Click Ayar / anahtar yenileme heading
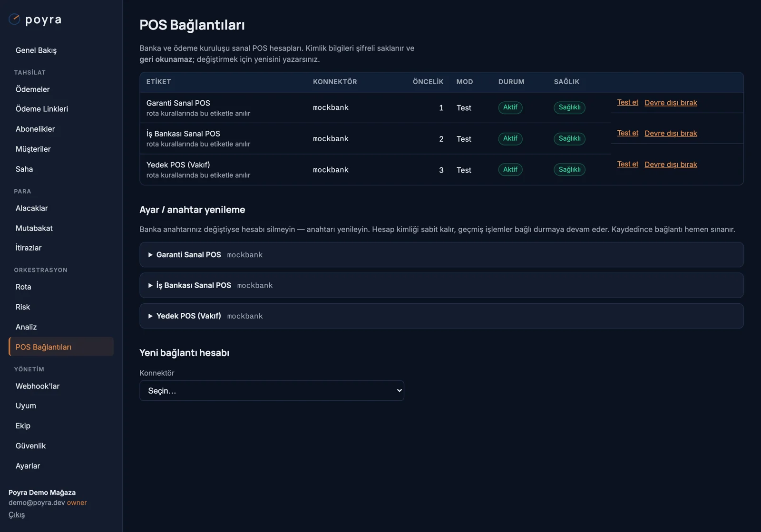Screen dimensions: 761x532 [192, 210]
